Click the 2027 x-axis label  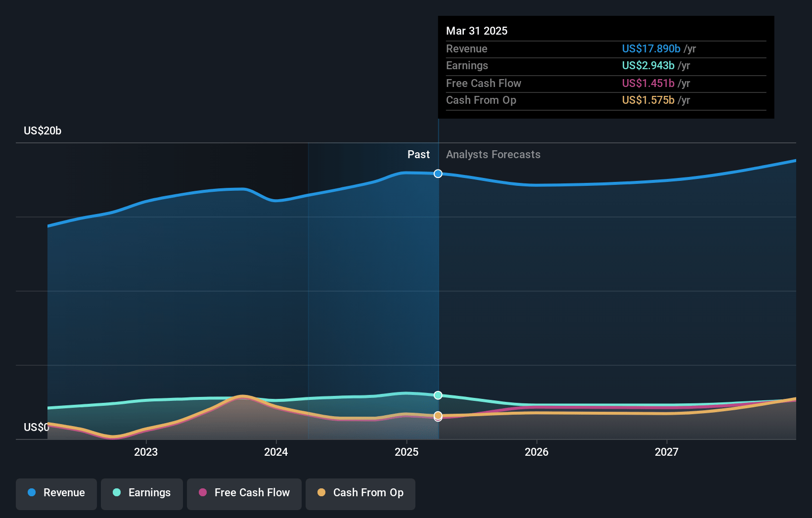tap(667, 452)
